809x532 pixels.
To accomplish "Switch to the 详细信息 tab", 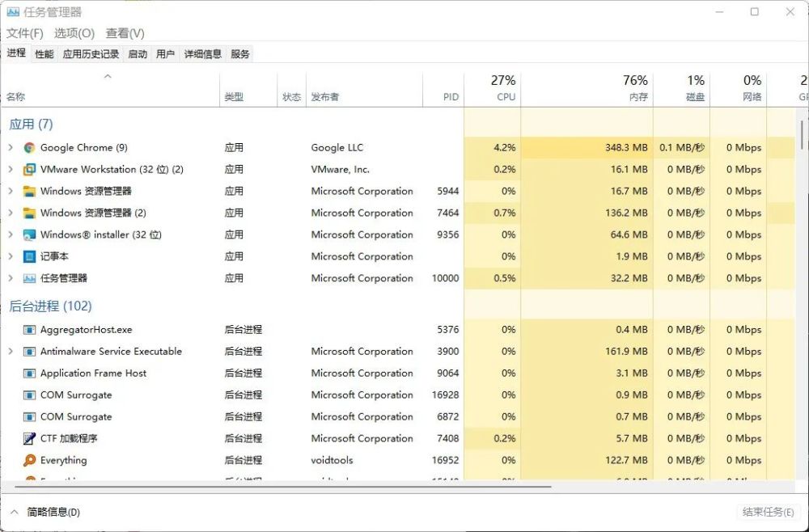I will pyautogui.click(x=203, y=54).
